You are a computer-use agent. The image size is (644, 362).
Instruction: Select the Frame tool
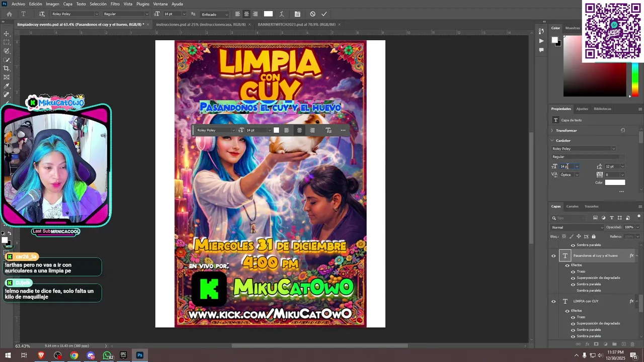point(7,77)
